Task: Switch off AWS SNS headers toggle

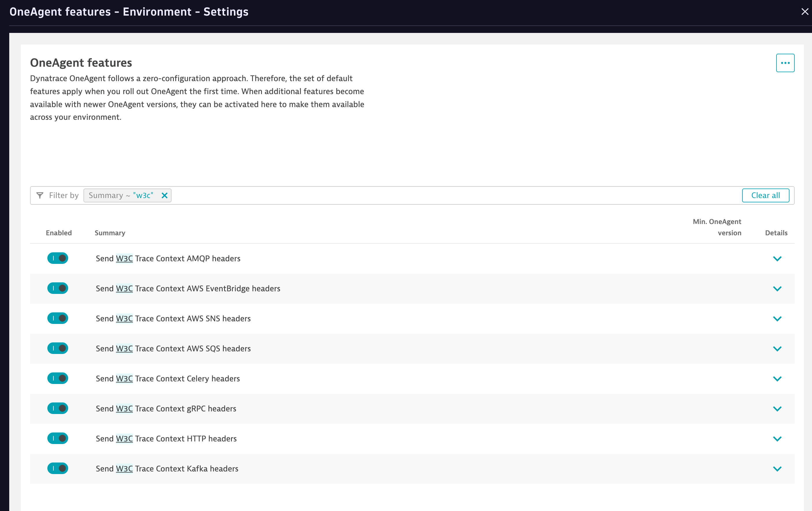Action: pyautogui.click(x=58, y=318)
